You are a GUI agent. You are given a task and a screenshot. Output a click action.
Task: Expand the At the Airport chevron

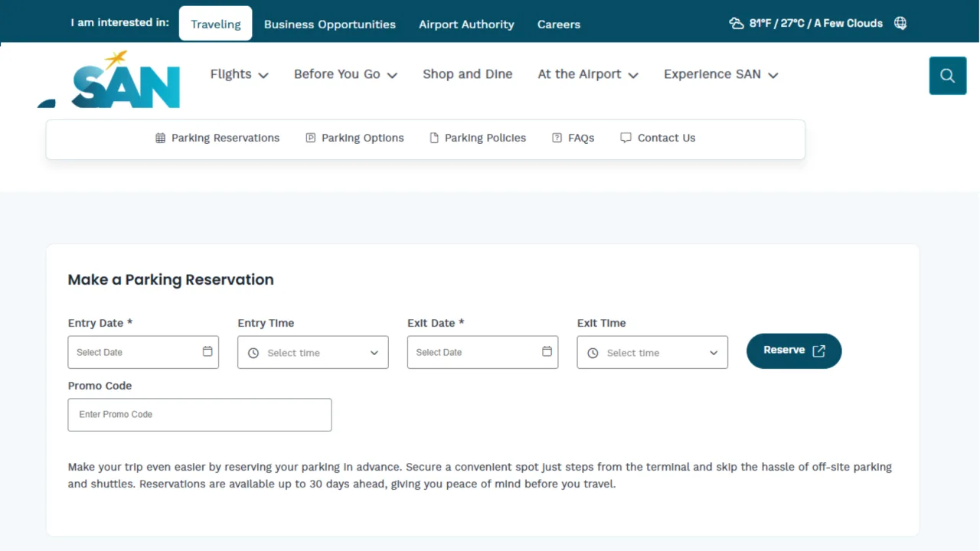point(633,75)
